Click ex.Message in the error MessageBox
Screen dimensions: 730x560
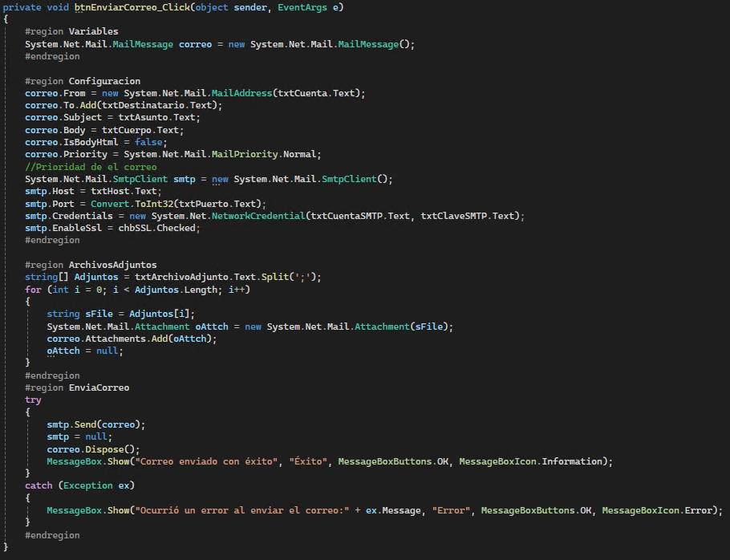pos(393,510)
